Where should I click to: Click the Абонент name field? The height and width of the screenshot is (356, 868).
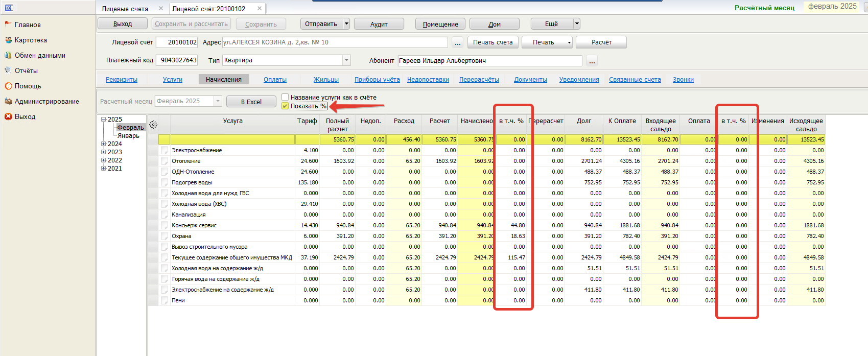[x=490, y=61]
